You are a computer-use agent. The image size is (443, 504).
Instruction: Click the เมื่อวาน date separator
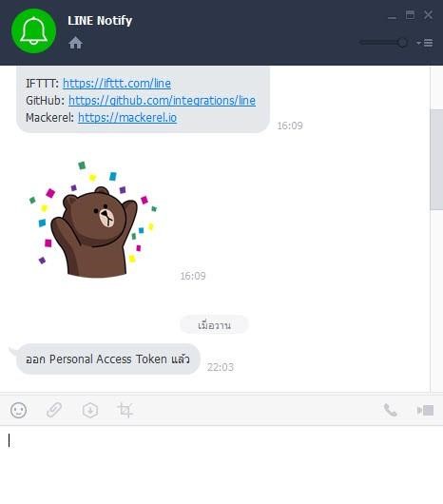[214, 325]
